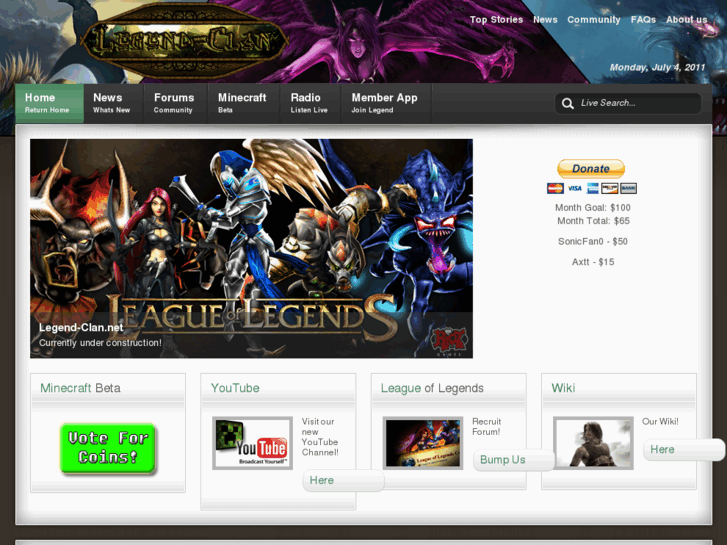727x545 pixels.
Task: Click the Legend-Clan logo banner
Action: pyautogui.click(x=184, y=40)
